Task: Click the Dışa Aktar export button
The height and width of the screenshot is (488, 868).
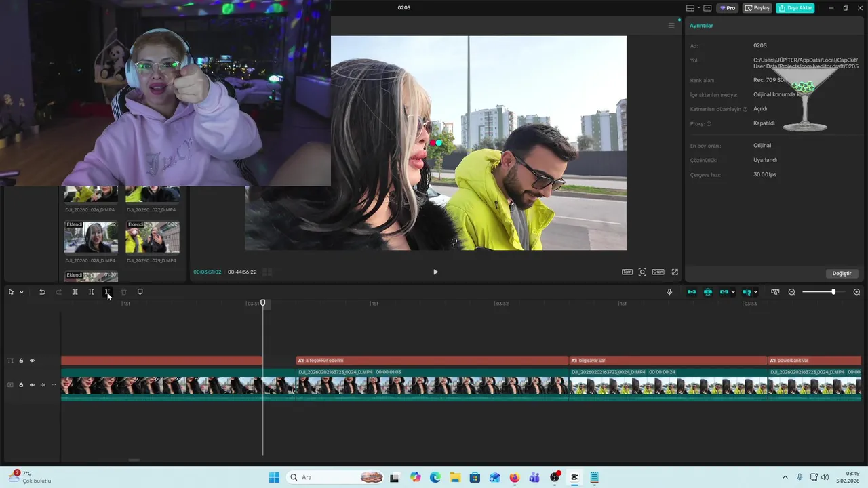Action: (795, 8)
